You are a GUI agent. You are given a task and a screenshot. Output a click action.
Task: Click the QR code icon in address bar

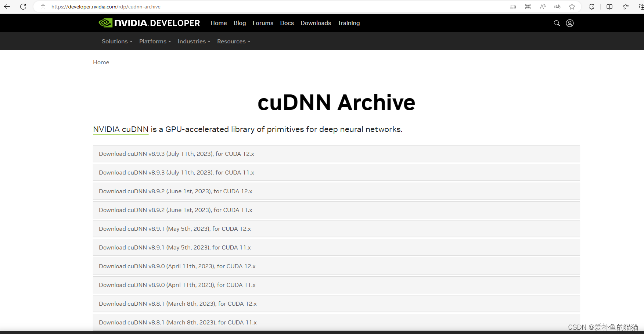[x=528, y=7]
